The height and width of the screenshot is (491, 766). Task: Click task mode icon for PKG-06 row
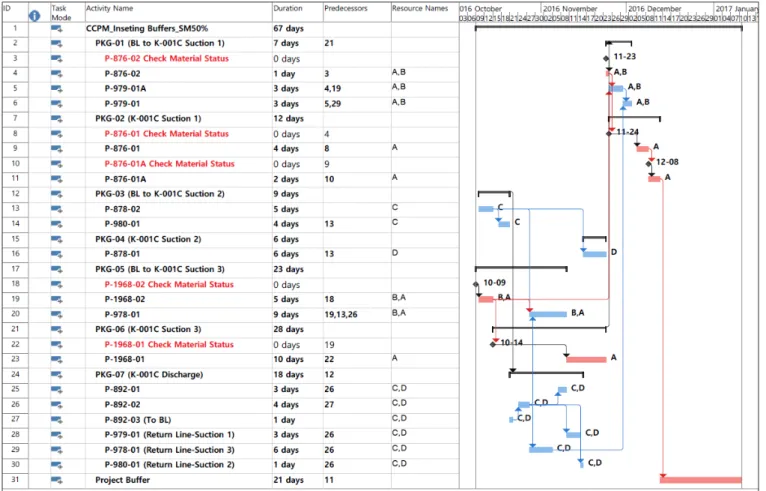[57, 329]
